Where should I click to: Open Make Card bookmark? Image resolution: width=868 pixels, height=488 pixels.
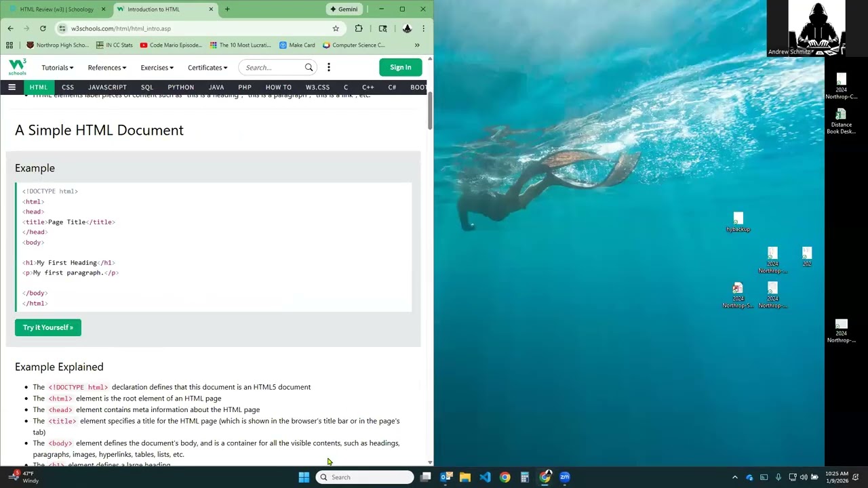click(x=297, y=45)
